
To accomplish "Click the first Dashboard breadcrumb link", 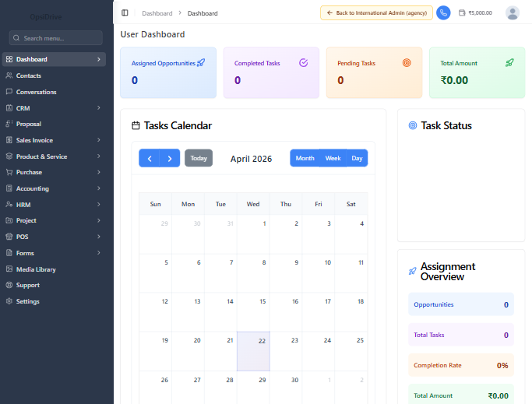I will (157, 13).
